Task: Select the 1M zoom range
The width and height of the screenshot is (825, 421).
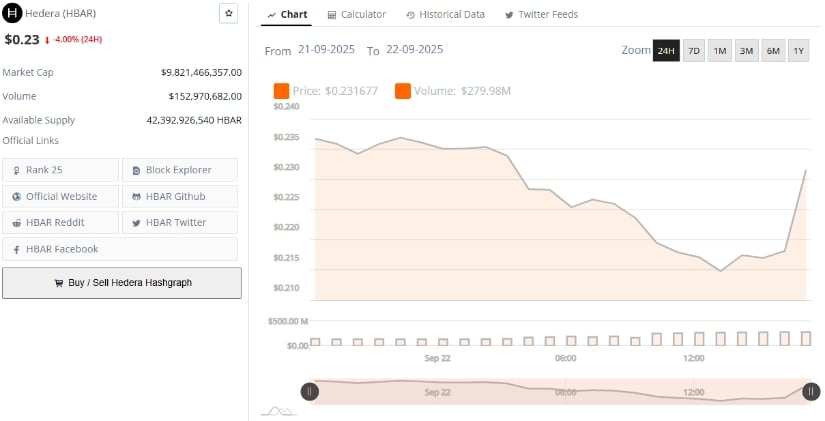Action: click(720, 50)
